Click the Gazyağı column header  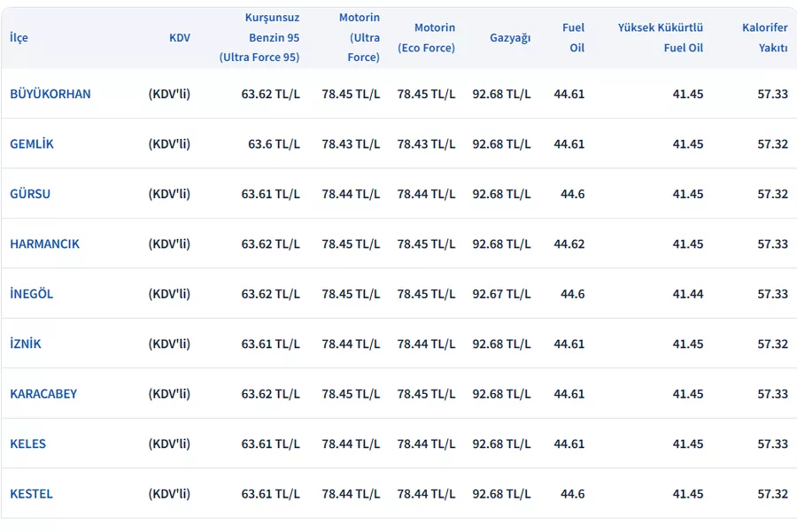[510, 37]
